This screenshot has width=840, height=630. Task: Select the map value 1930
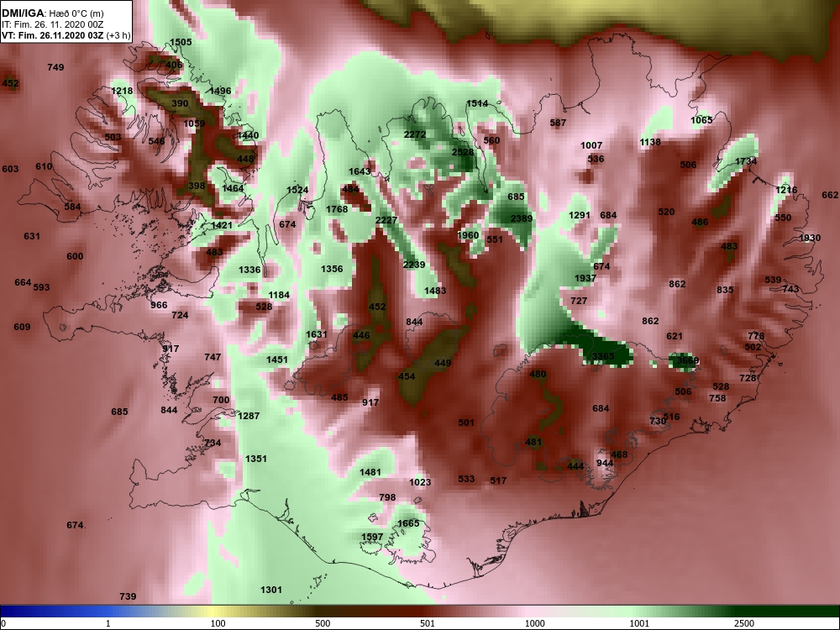[x=810, y=239]
